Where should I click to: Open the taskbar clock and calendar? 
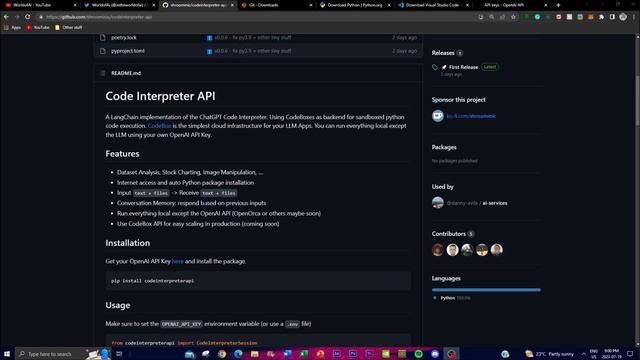pyautogui.click(x=611, y=354)
